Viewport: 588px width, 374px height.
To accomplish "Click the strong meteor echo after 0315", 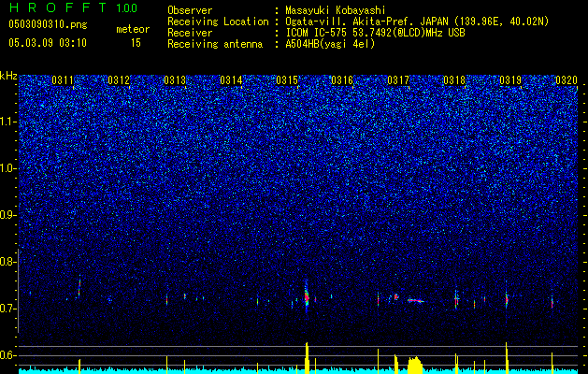I will 307,296.
